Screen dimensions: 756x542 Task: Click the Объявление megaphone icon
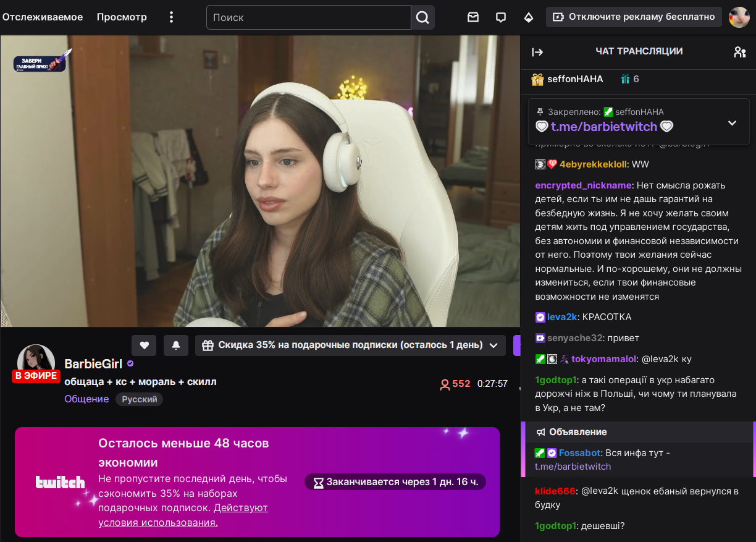click(x=540, y=432)
